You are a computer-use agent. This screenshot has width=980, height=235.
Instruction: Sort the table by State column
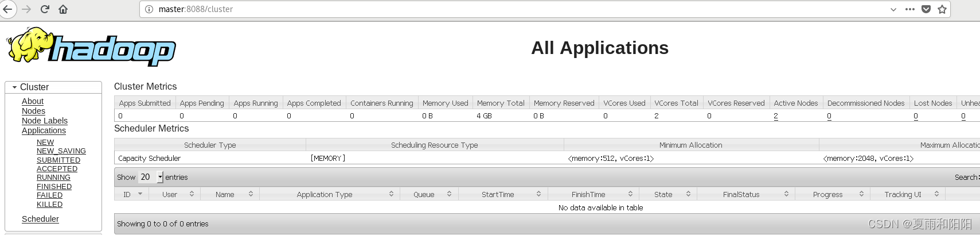pyautogui.click(x=667, y=194)
